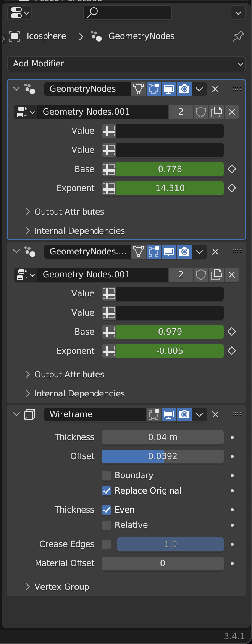The image size is (252, 644).
Task: Click the properties search field
Action: 128,13
